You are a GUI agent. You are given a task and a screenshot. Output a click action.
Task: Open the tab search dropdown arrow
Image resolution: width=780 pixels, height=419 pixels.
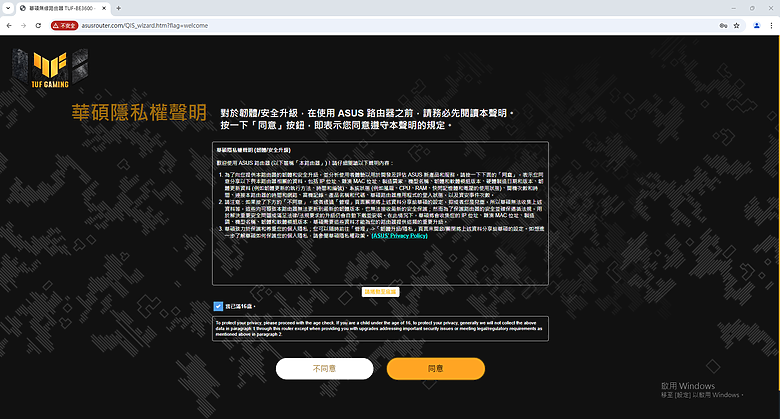tap(8, 8)
